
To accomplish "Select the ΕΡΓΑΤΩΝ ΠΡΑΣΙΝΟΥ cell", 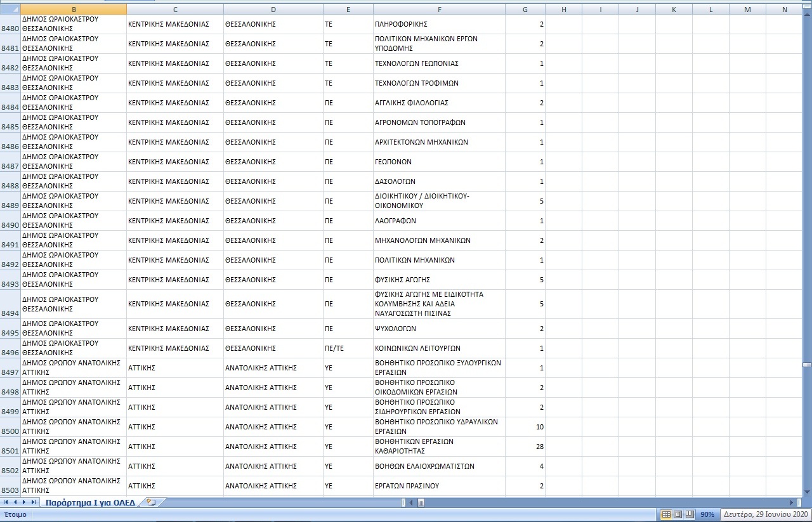I will [440, 486].
